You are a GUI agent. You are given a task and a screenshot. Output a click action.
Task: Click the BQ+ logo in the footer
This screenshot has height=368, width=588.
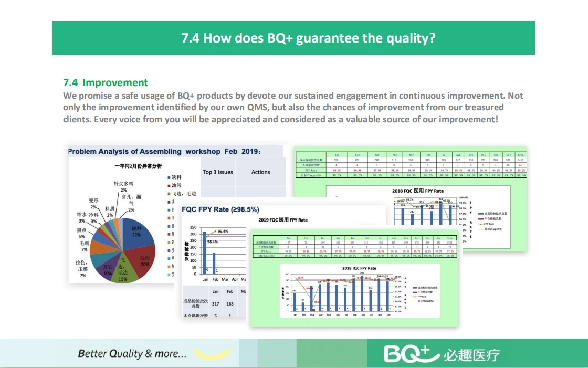coord(442,354)
